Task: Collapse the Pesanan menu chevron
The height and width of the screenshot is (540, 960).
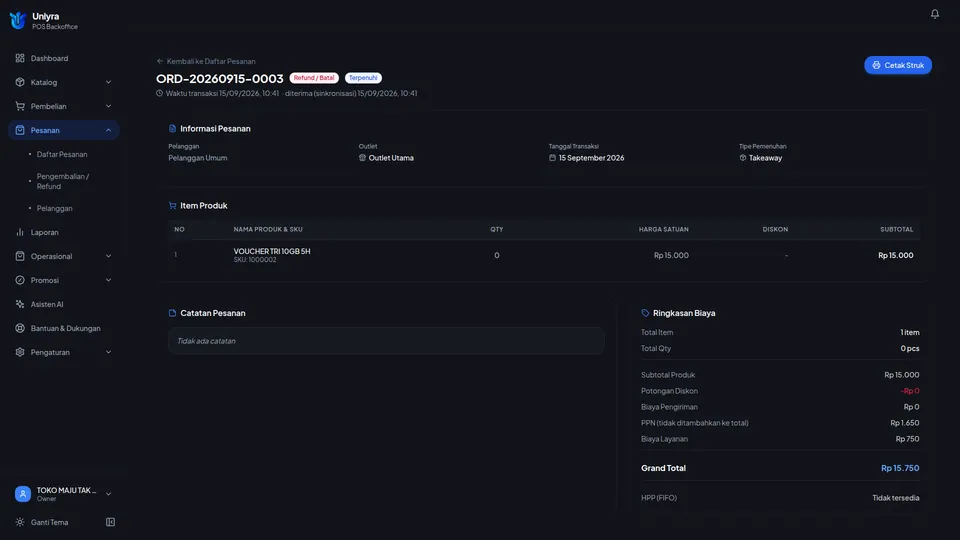Action: coord(108,130)
